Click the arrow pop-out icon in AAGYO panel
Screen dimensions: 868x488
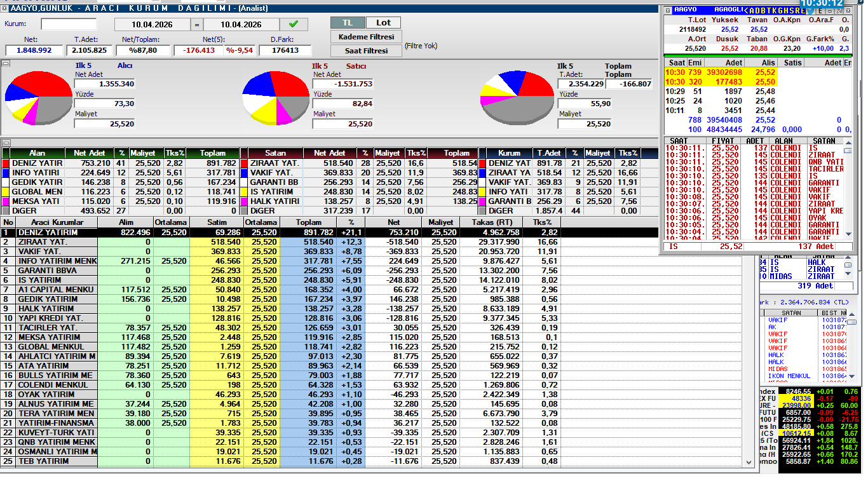pyautogui.click(x=839, y=10)
